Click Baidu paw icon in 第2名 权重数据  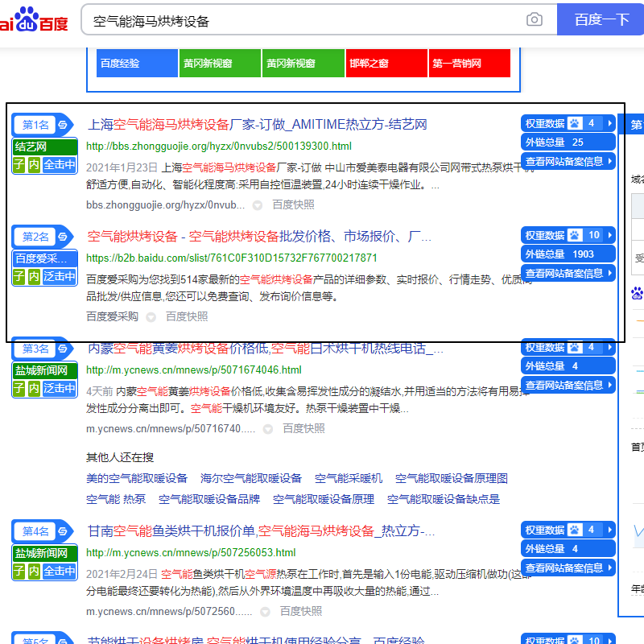click(575, 235)
